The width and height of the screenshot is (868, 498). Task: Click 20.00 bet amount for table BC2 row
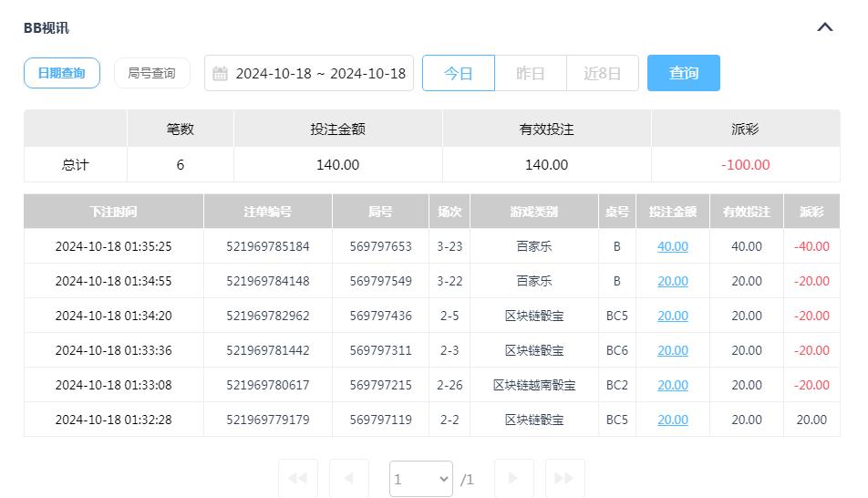tap(672, 385)
